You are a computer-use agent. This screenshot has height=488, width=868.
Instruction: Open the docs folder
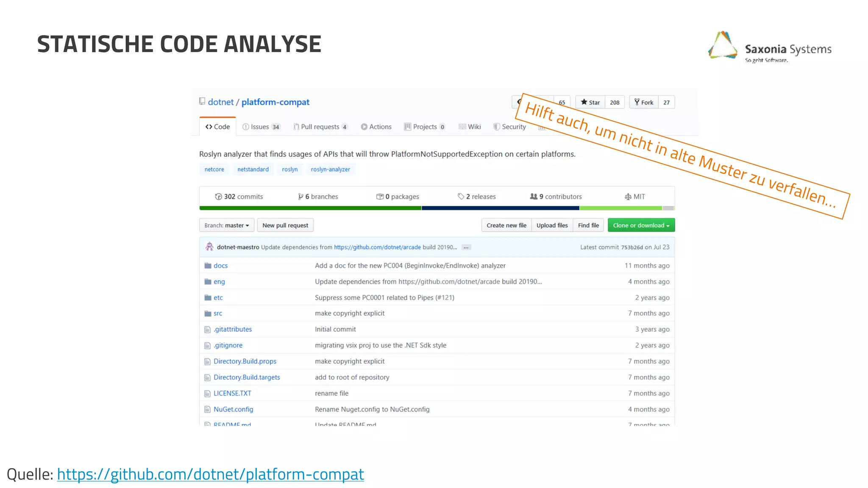[x=220, y=266]
